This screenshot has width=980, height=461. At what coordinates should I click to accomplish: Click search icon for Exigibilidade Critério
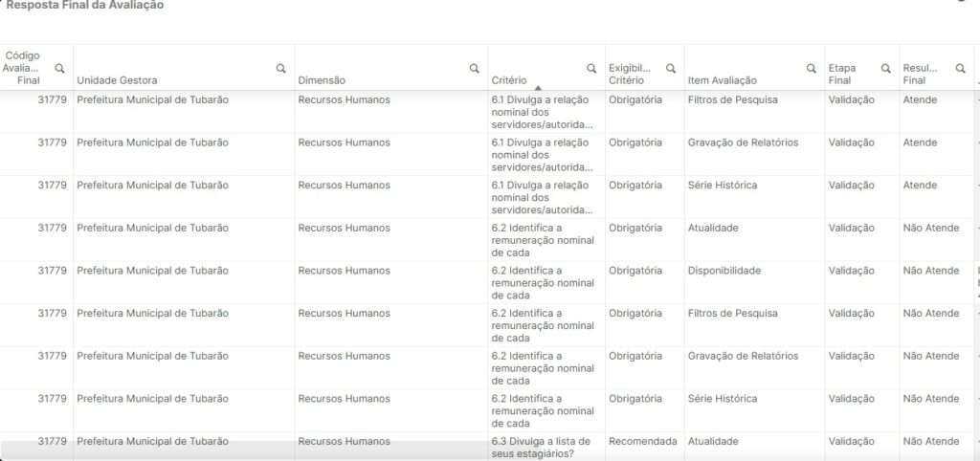pyautogui.click(x=671, y=69)
